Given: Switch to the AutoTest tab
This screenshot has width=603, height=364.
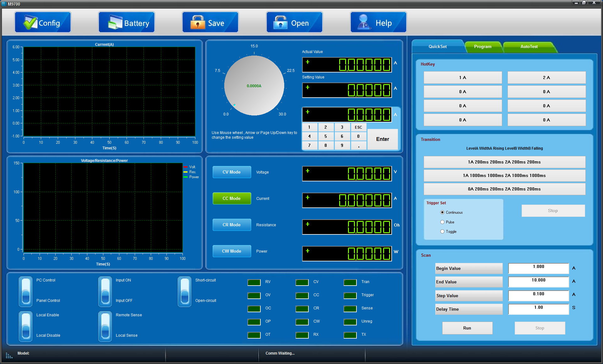Looking at the screenshot, I should (x=529, y=46).
